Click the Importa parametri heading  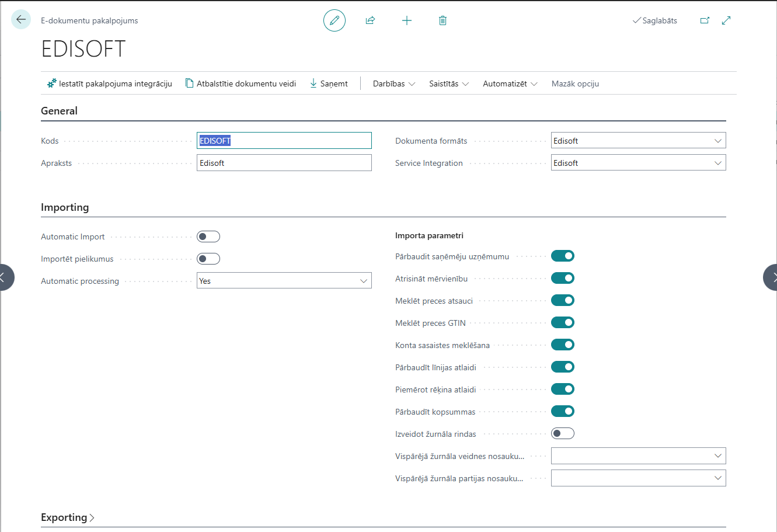[429, 236]
